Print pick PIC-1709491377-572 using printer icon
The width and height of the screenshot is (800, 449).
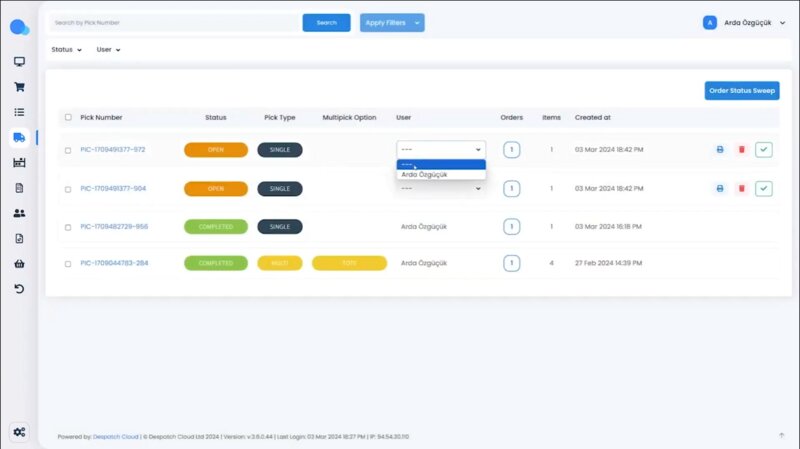coord(719,149)
